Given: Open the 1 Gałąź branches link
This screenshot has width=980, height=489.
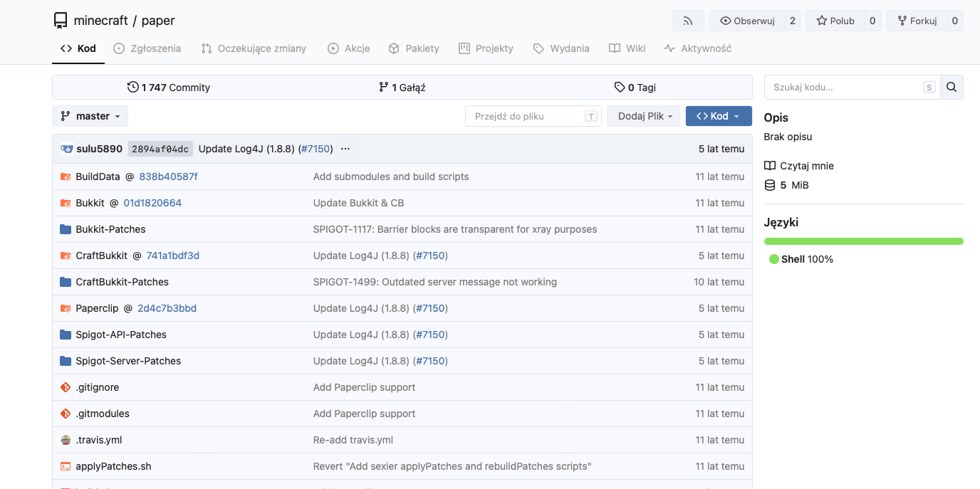Looking at the screenshot, I should tap(402, 88).
